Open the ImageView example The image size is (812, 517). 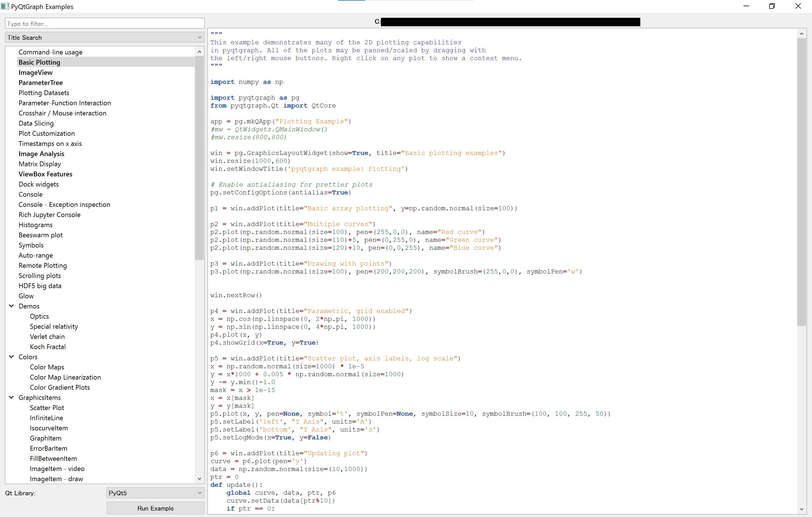pos(36,72)
